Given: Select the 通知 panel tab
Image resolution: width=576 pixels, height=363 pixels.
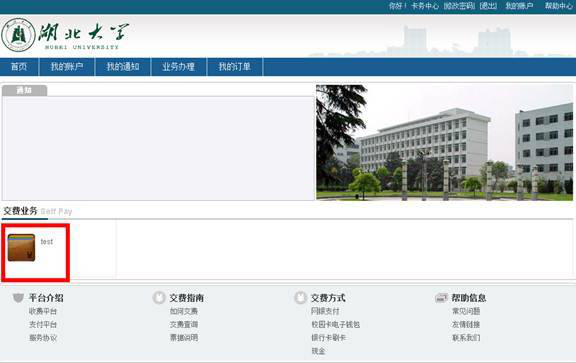Looking at the screenshot, I should pyautogui.click(x=24, y=90).
